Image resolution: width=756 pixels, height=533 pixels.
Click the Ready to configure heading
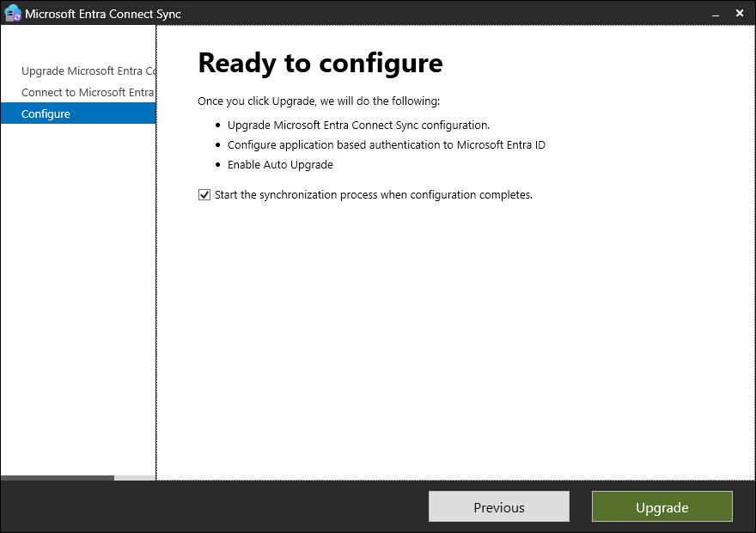click(320, 64)
